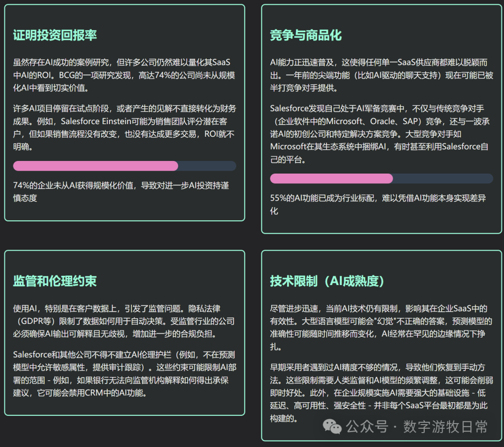This screenshot has height=447, width=504.
Task: Select the caption 74%的企业未从AI获得规模化价值
Action: point(121,192)
